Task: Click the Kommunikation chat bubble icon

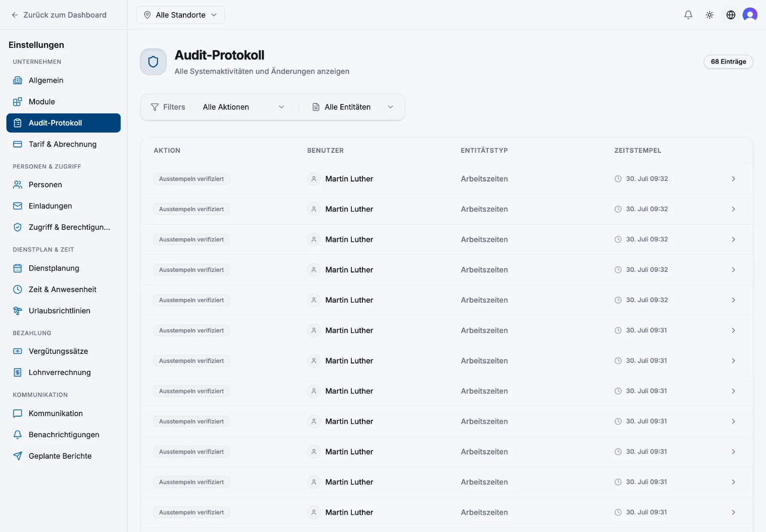Action: (18, 413)
